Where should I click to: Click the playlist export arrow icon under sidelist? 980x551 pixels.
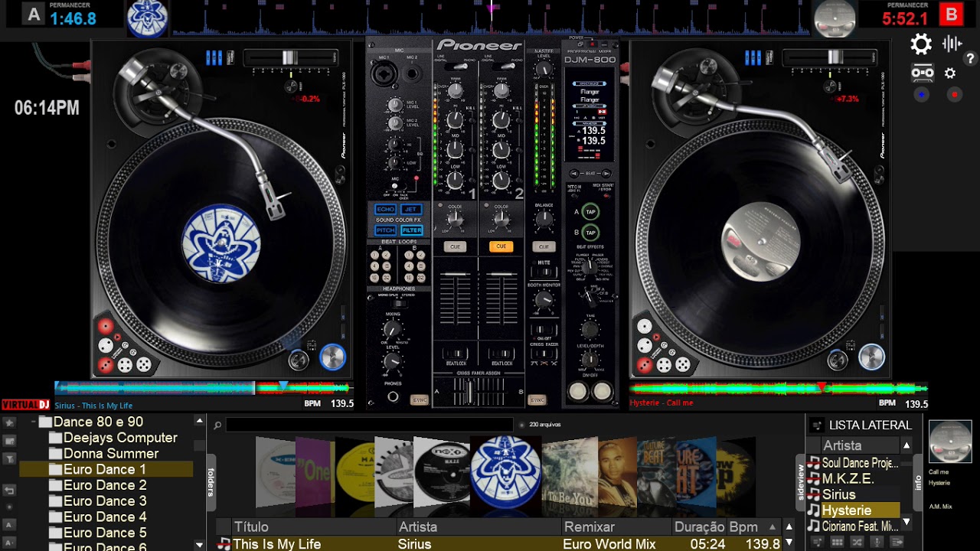click(897, 543)
